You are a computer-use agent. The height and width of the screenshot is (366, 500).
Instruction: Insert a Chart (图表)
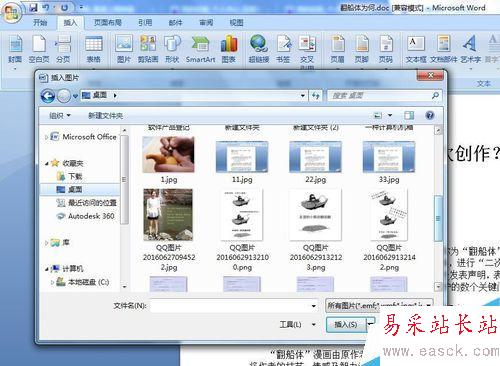pyautogui.click(x=229, y=49)
